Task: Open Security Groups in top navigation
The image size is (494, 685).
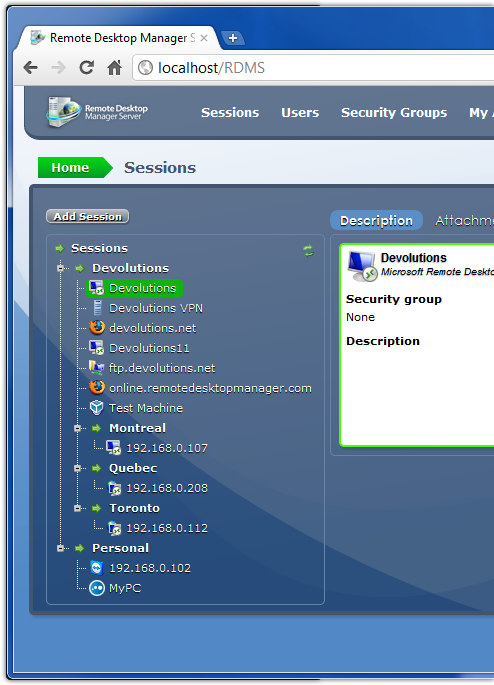Action: point(394,113)
